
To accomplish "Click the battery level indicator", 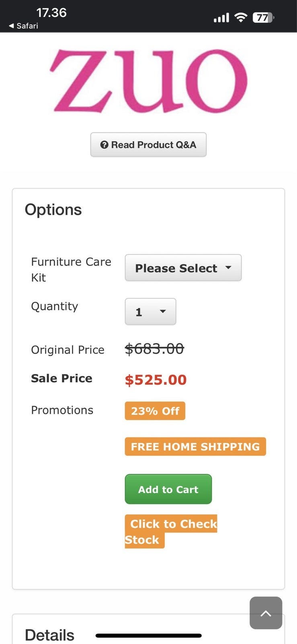I will [263, 18].
